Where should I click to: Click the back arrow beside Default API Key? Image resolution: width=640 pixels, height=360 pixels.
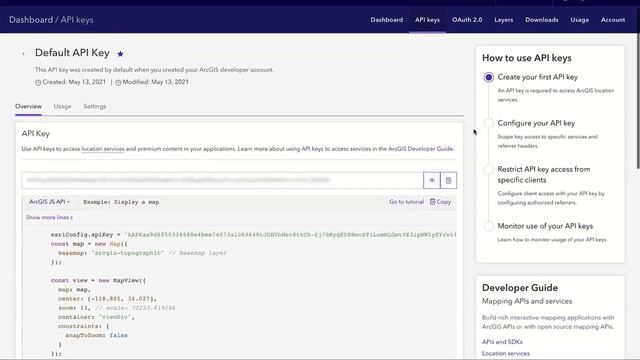[x=23, y=53]
